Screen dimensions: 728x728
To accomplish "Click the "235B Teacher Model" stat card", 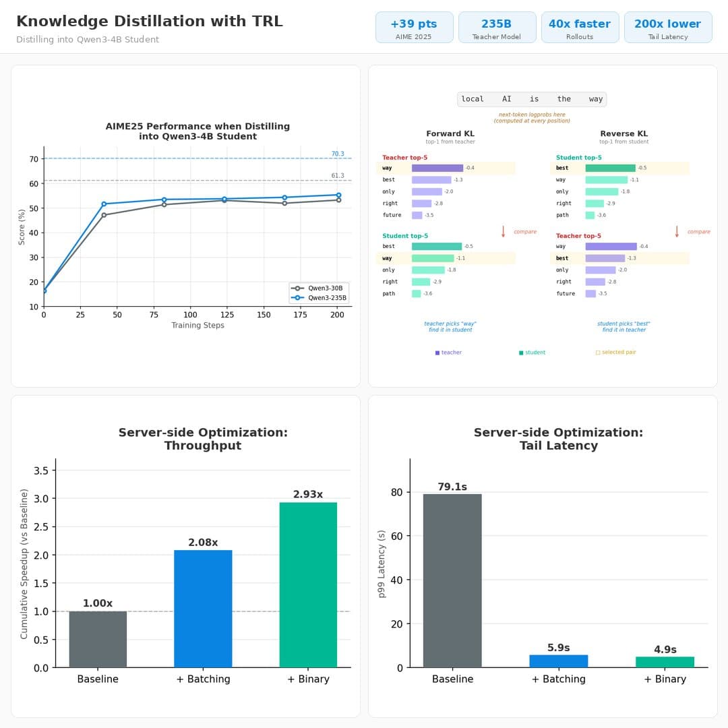I will [x=497, y=27].
